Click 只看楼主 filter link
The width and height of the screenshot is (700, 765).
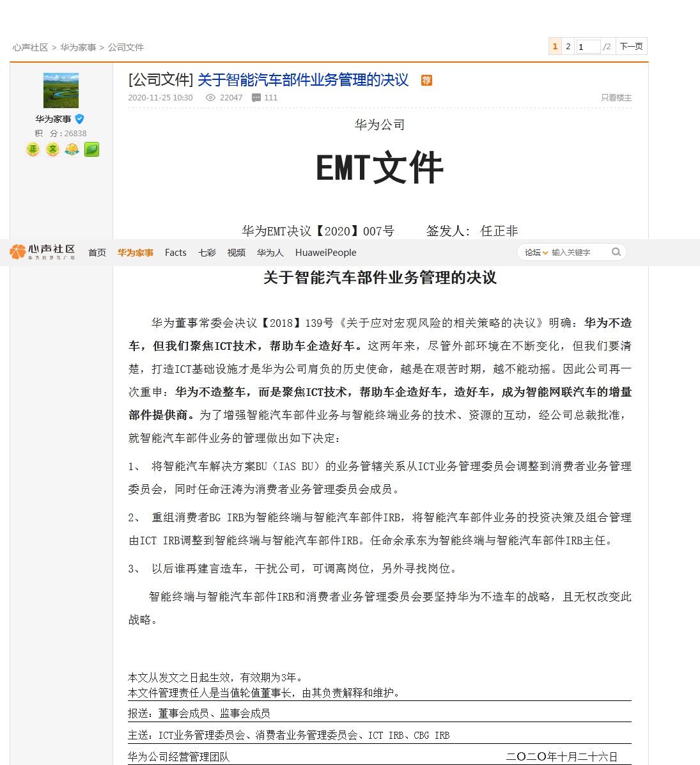616,98
